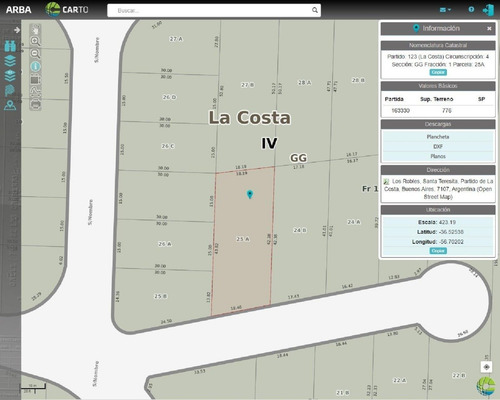The image size is (500, 400).
Task: Click the Partida value 163330
Action: [x=400, y=110]
